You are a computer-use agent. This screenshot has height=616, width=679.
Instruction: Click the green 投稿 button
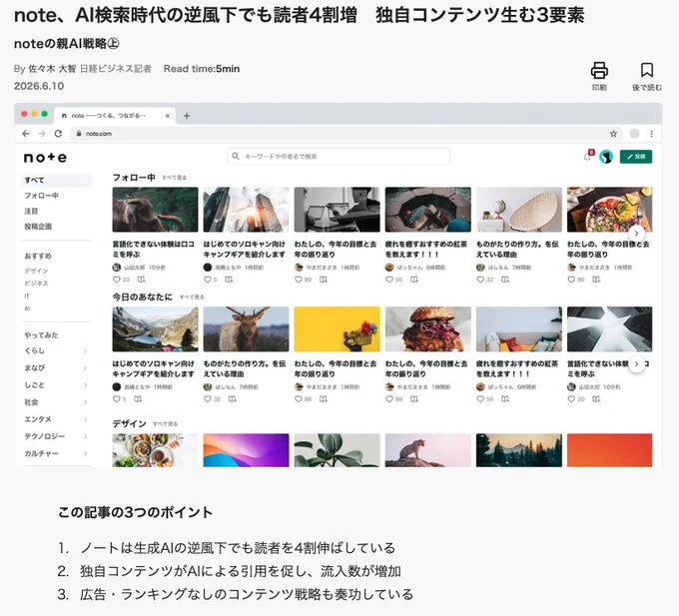[x=636, y=157]
